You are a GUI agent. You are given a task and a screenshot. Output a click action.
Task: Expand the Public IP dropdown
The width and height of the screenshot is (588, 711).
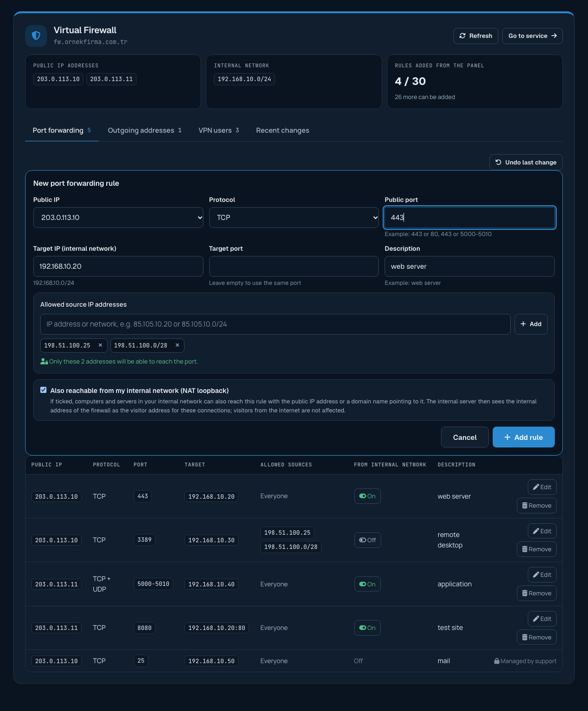click(x=118, y=218)
